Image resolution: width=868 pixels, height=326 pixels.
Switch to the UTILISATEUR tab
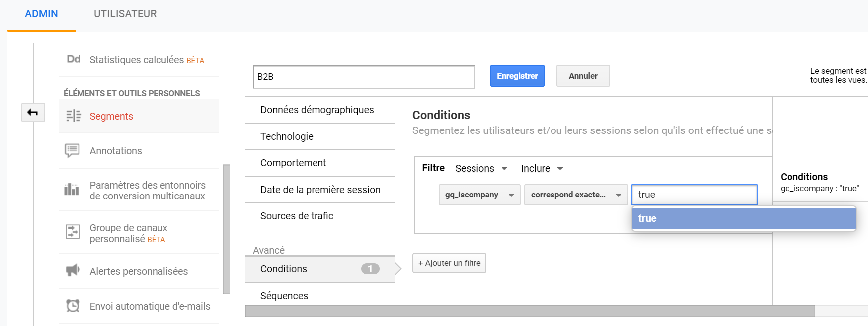point(125,14)
